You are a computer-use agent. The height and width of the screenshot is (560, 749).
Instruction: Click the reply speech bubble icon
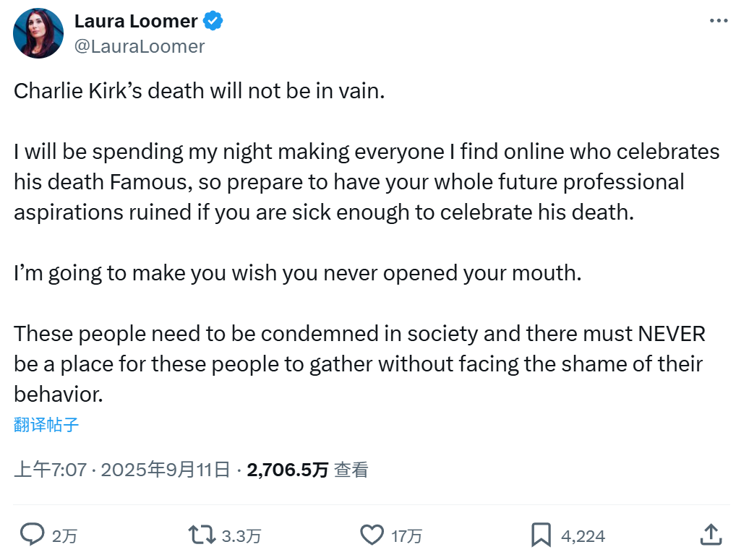tap(32, 535)
